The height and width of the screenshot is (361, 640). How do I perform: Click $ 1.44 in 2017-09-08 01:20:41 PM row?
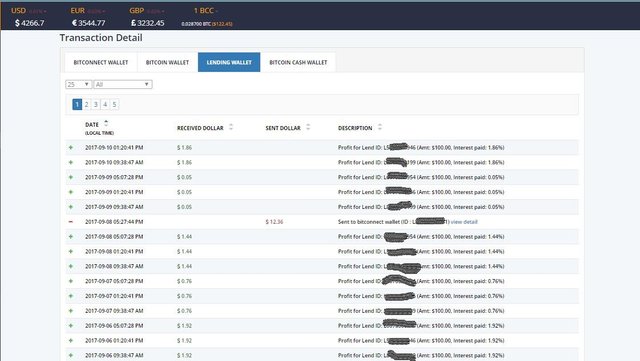tap(184, 251)
